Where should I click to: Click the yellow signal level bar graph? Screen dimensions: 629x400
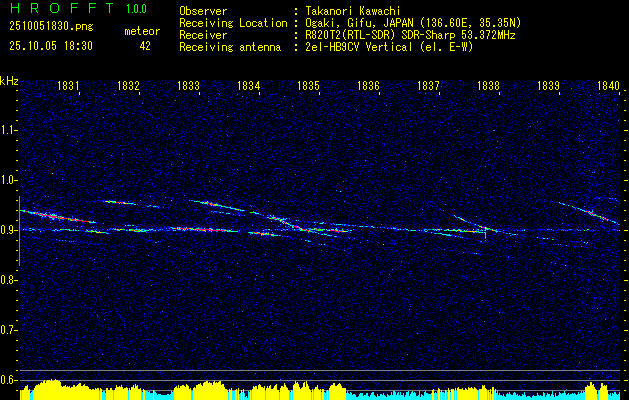[x=320, y=390]
